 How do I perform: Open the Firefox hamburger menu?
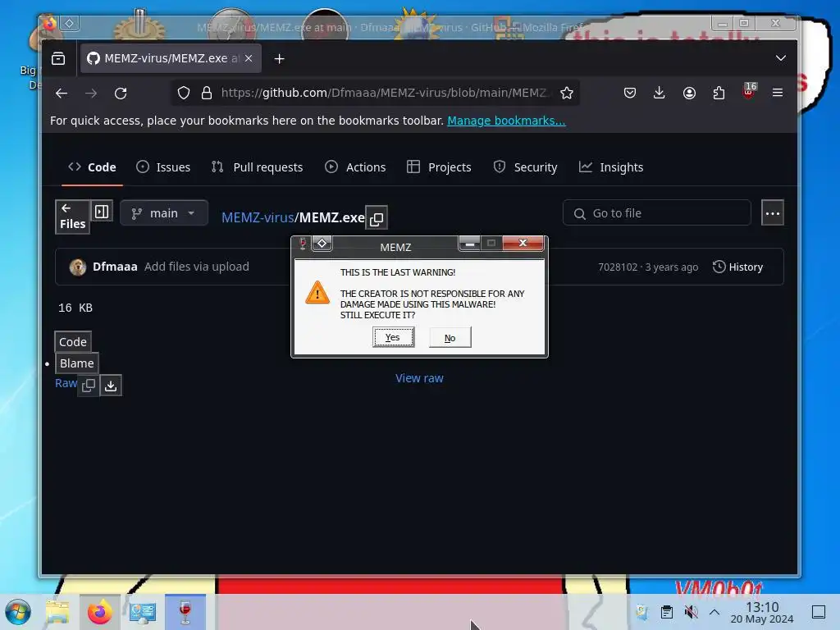(x=778, y=94)
